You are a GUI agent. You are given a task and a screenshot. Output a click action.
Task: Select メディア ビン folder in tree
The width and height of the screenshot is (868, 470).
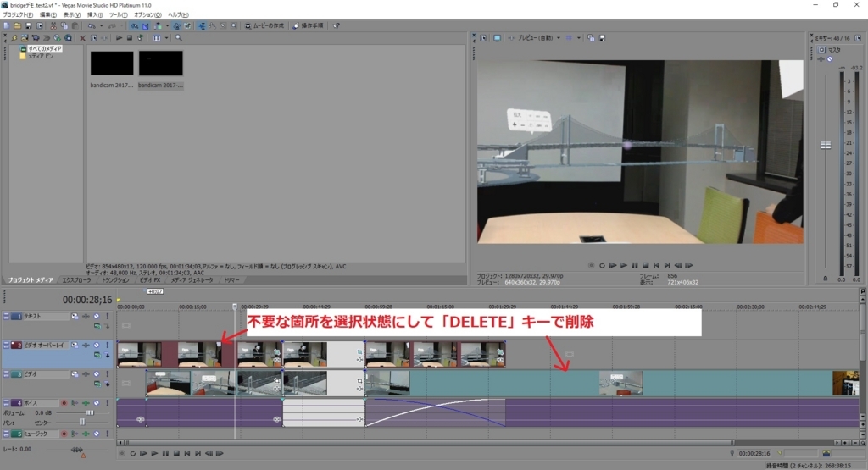coord(40,56)
